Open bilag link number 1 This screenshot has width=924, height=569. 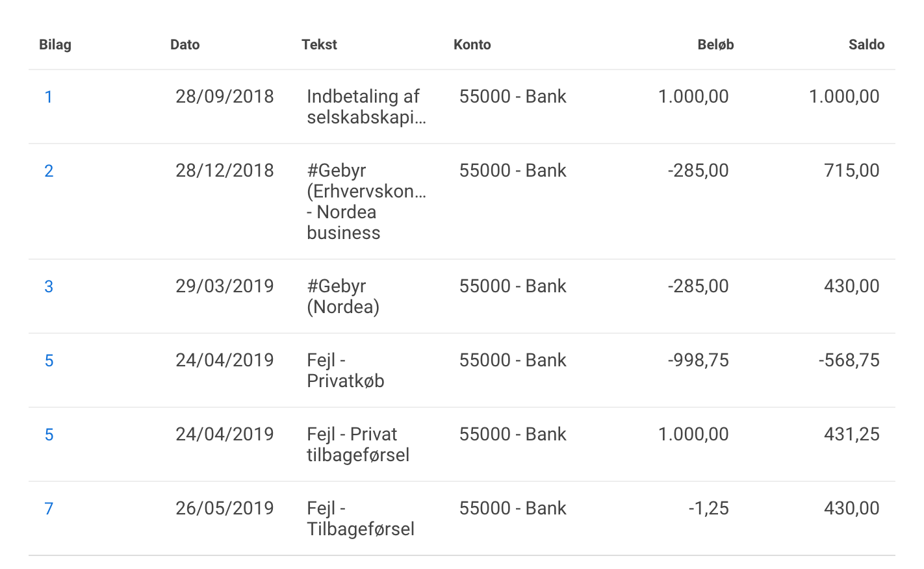(48, 97)
